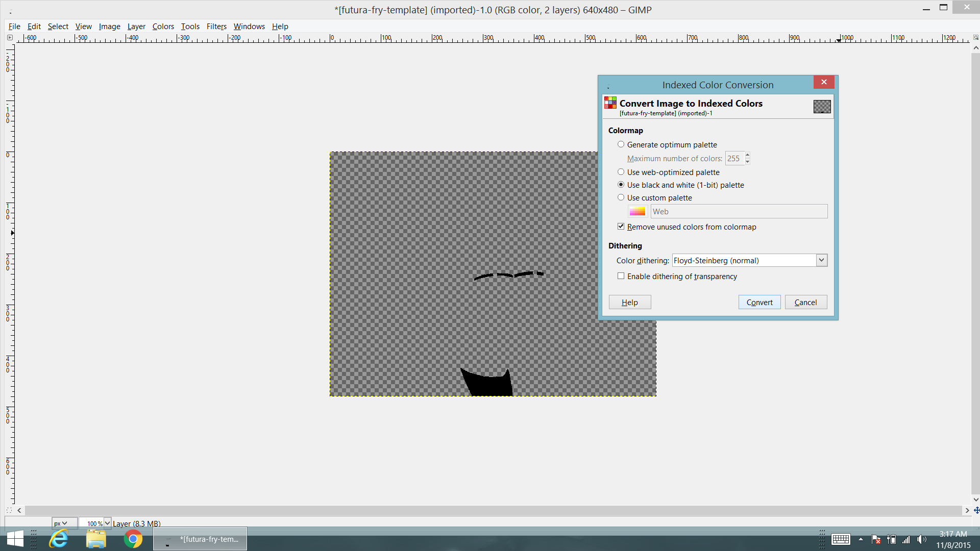Open File Explorer from the taskbar
This screenshot has height=551, width=980.
[96, 539]
